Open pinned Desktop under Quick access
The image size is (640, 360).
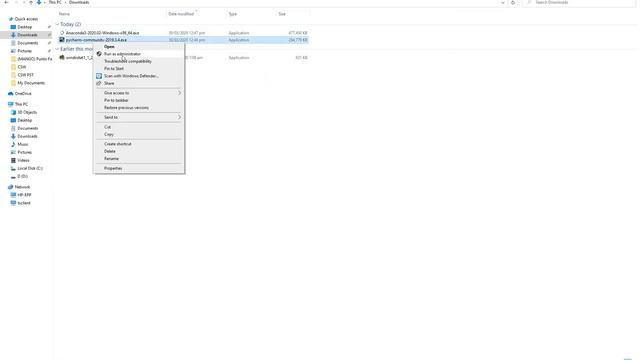(24, 27)
